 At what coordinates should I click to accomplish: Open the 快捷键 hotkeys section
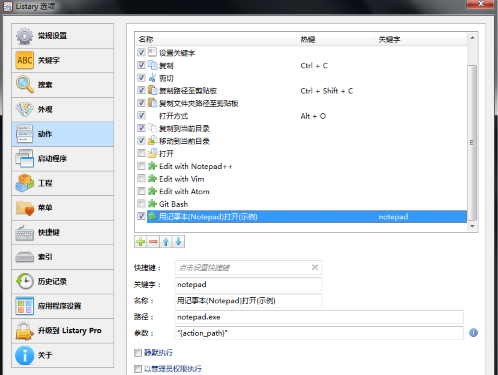click(63, 232)
